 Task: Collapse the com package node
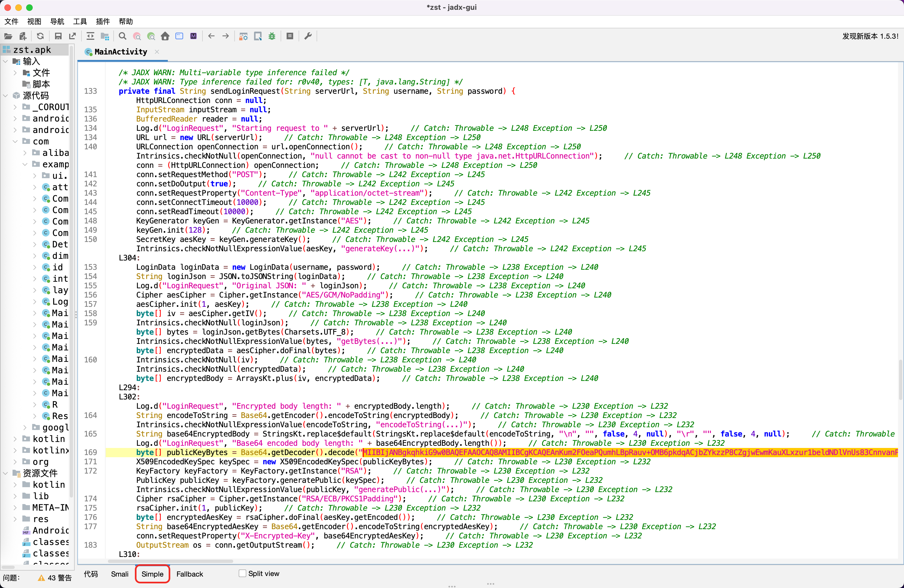pos(15,141)
